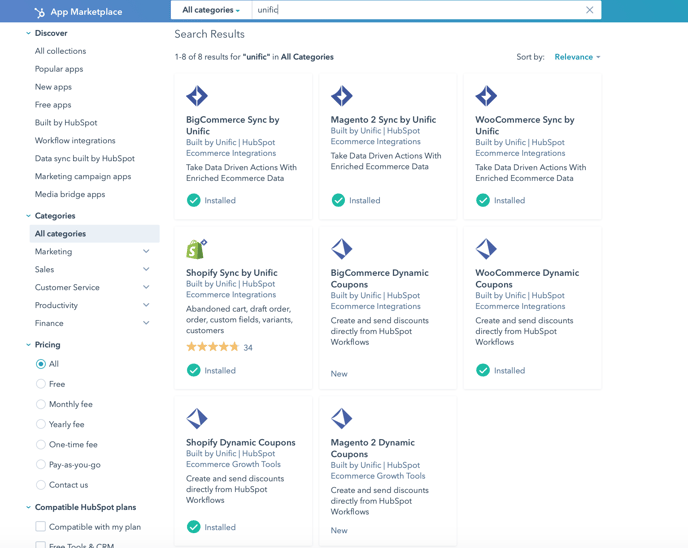Open WooCommerce Dynamic Coupons title
The width and height of the screenshot is (688, 548).
[x=527, y=279]
